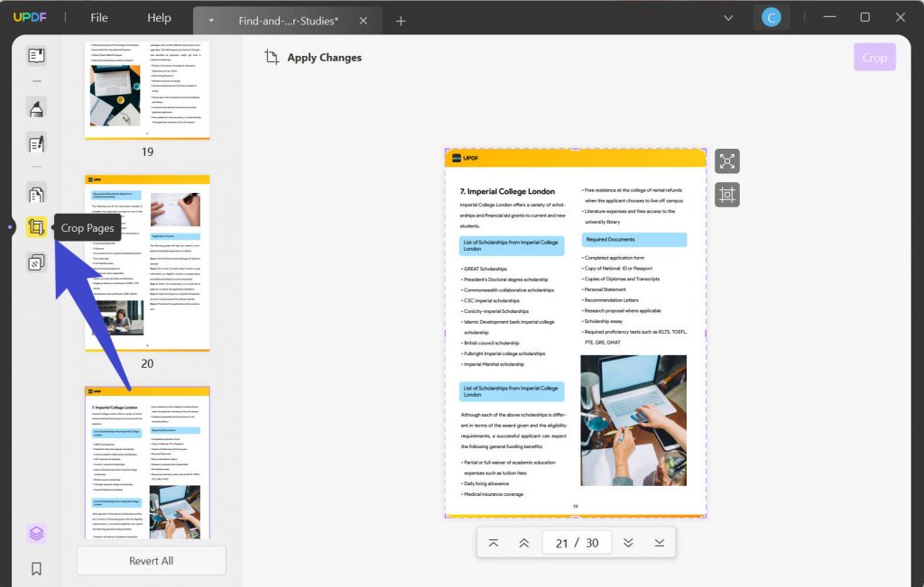Click the purple Crop button
Screen dimensions: 924x587
point(874,58)
